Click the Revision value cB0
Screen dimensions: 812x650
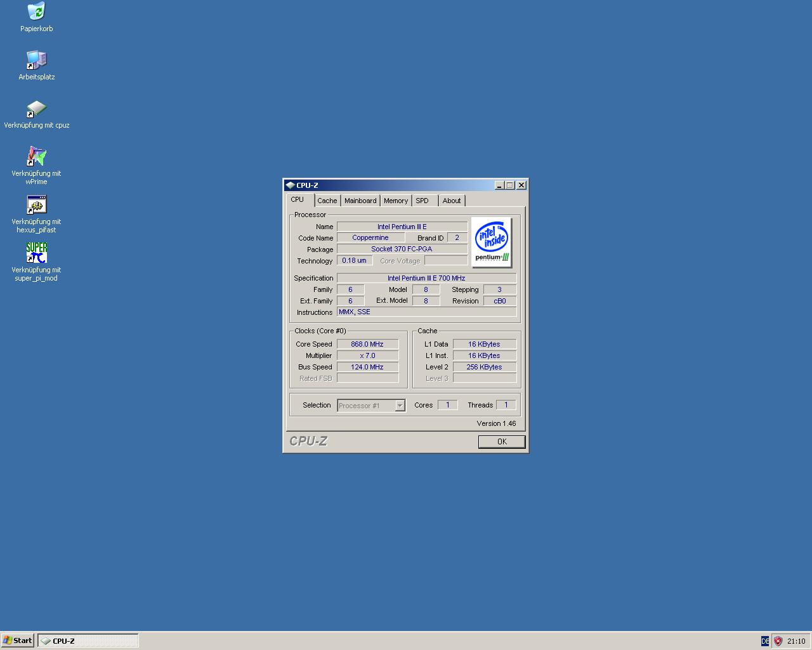pos(500,301)
